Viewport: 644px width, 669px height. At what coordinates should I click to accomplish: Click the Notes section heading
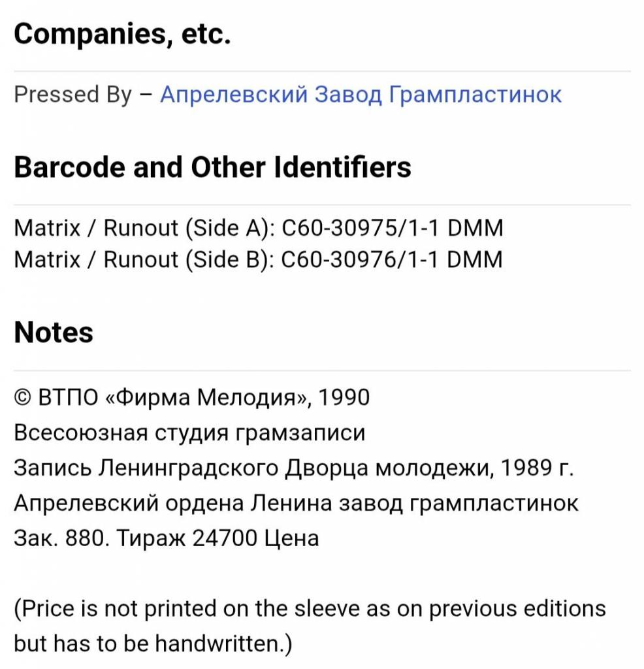(x=54, y=333)
